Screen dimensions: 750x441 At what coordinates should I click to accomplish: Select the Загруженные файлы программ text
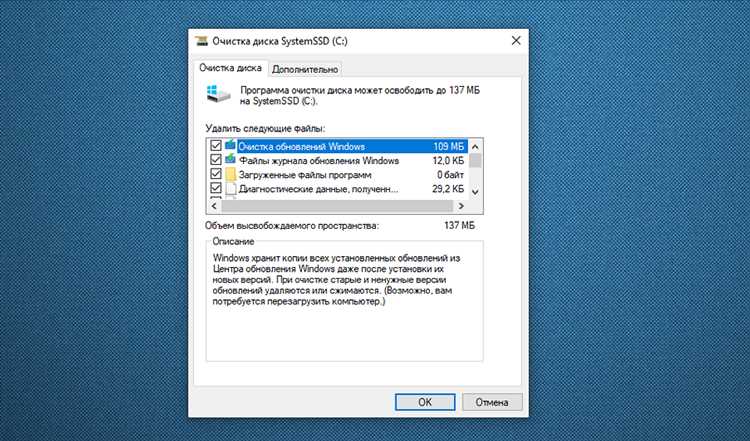[x=305, y=175]
